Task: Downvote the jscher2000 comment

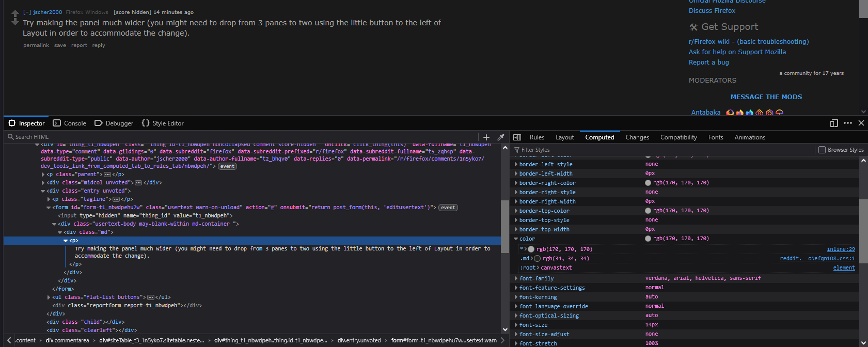Action: coord(15,22)
